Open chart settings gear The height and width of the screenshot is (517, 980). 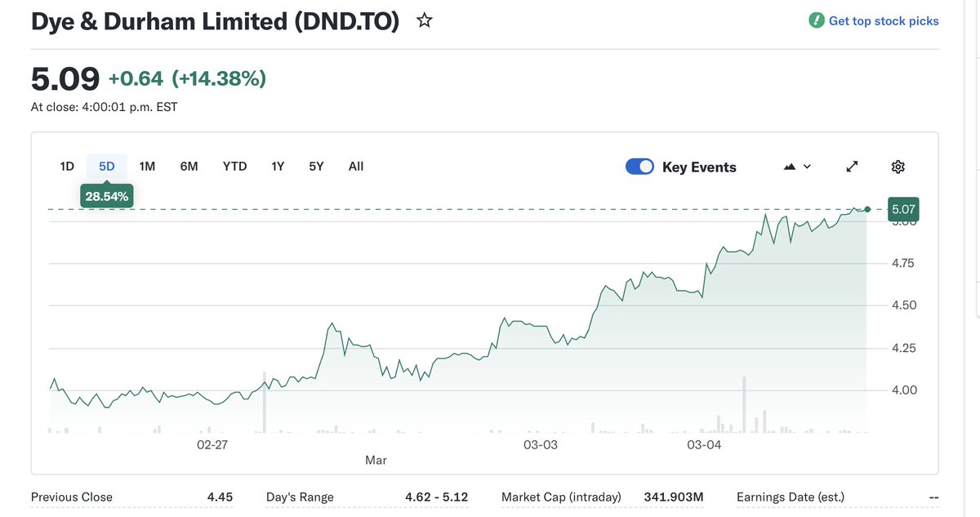coord(898,167)
